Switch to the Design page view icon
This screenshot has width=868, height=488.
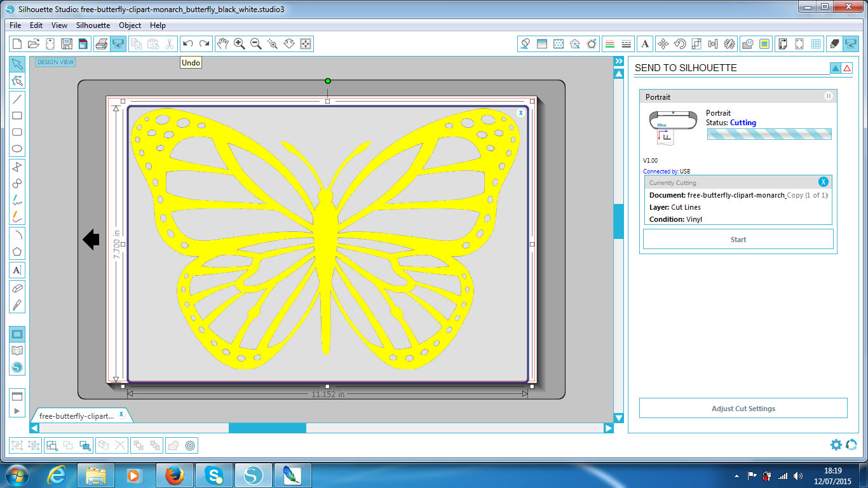pyautogui.click(x=17, y=334)
